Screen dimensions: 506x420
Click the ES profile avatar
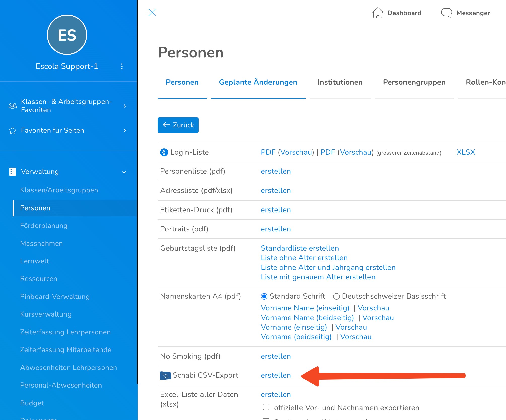67,35
